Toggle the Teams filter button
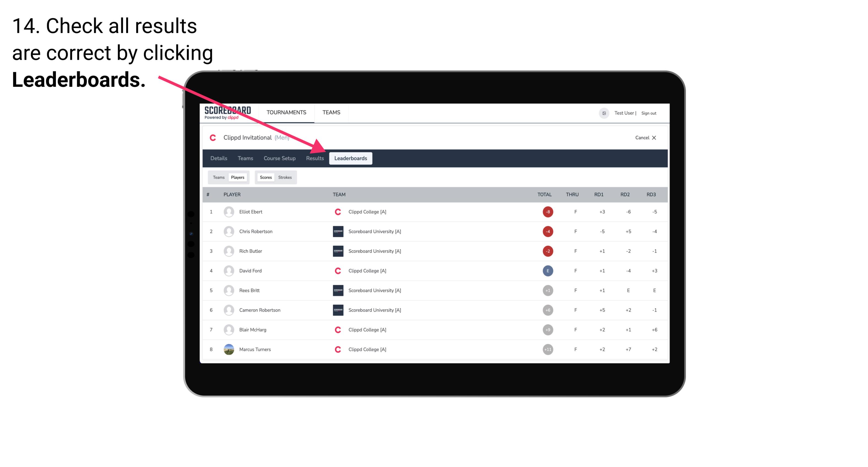 pos(218,177)
